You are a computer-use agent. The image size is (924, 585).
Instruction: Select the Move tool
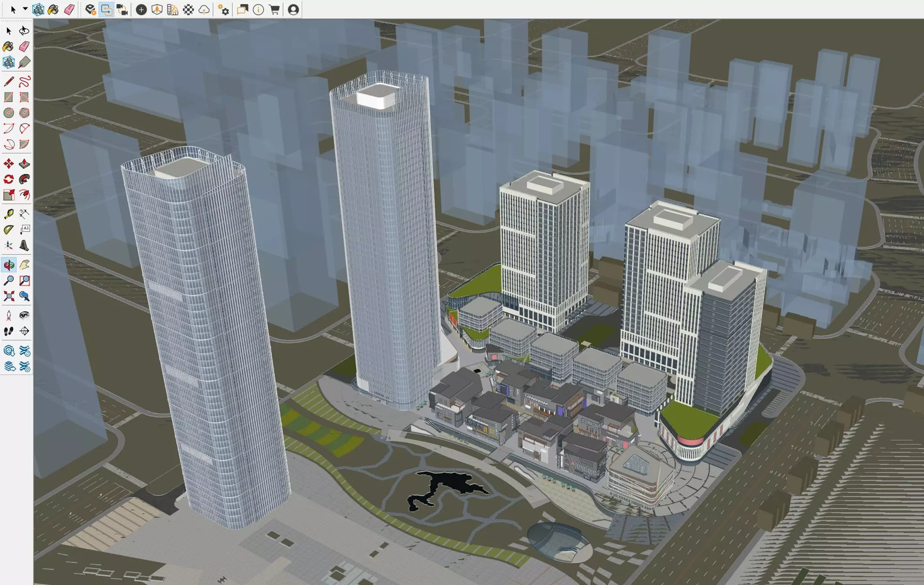pos(9,163)
